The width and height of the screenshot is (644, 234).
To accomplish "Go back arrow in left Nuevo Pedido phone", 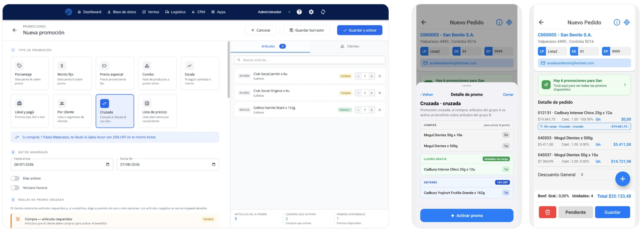I will click(x=424, y=22).
